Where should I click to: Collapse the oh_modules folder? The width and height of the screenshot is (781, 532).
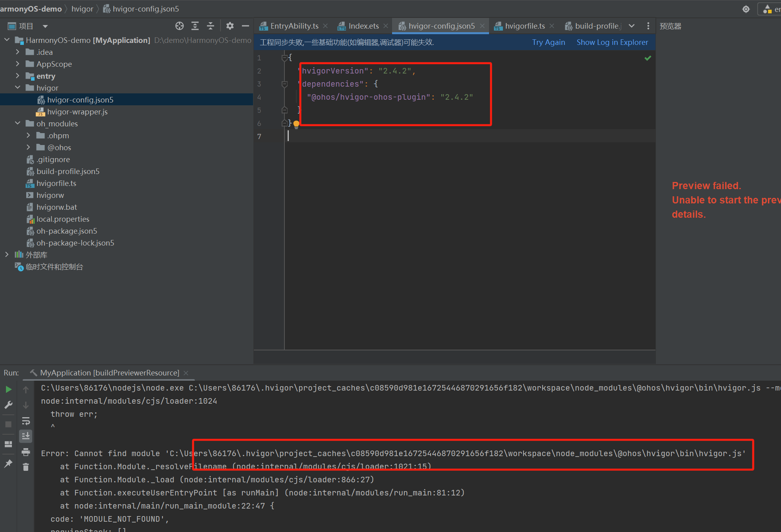pyautogui.click(x=17, y=123)
